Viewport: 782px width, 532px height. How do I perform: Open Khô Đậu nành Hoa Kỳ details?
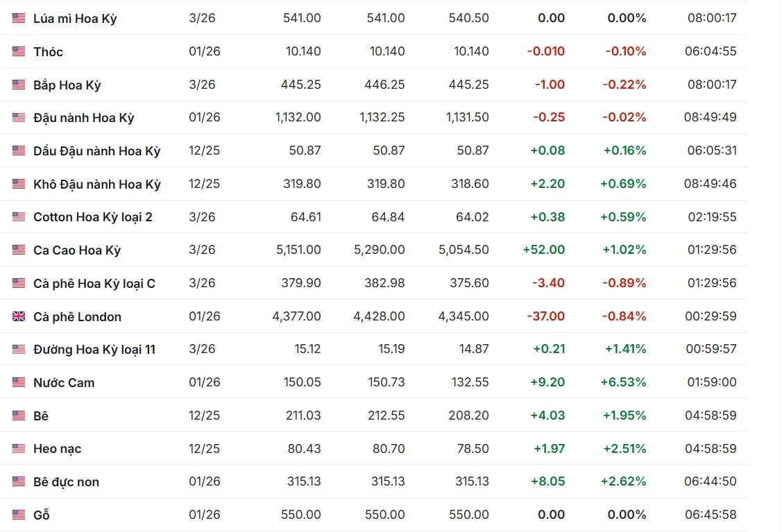(x=96, y=184)
